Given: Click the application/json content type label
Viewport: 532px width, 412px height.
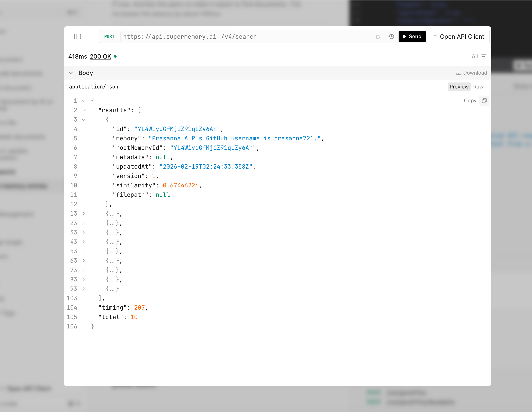Looking at the screenshot, I should [93, 87].
